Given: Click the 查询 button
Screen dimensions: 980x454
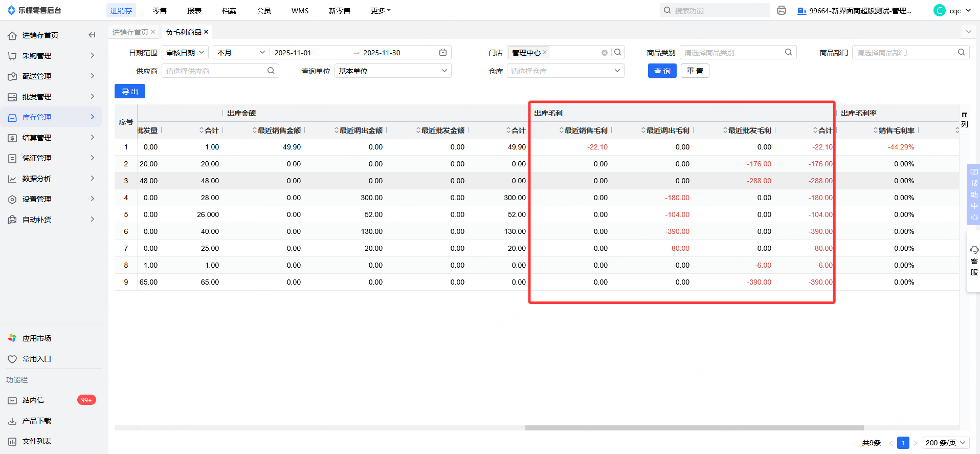Looking at the screenshot, I should tap(662, 71).
